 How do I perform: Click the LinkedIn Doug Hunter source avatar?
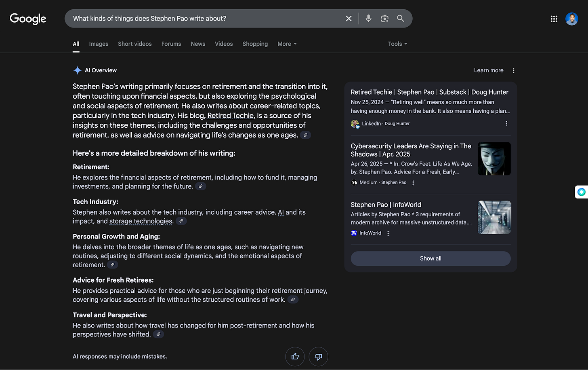355,124
